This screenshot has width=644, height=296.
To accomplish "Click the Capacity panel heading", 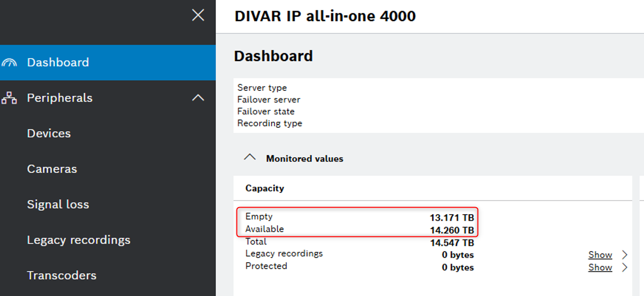I will (265, 188).
